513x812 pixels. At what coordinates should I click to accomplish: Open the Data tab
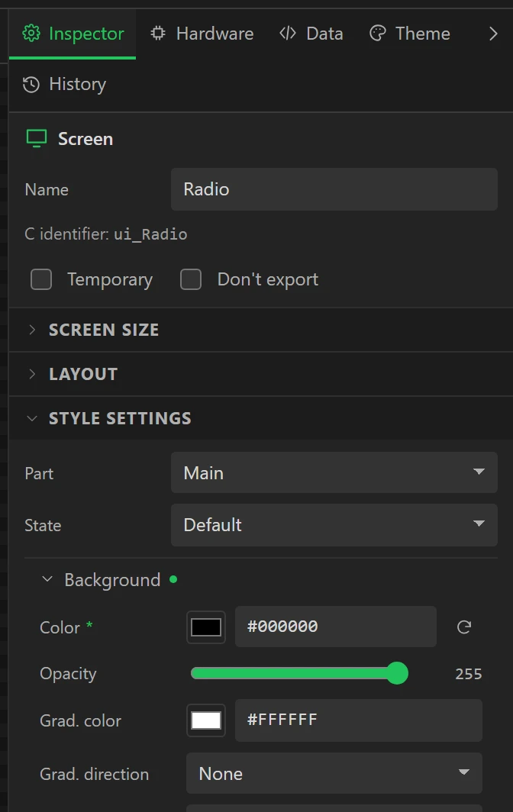click(x=311, y=34)
